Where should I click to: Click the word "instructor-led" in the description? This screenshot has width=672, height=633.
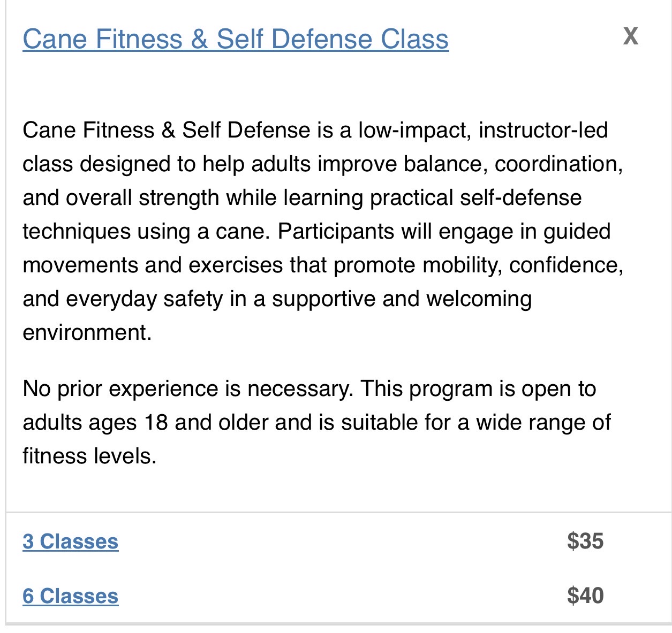[x=543, y=131]
